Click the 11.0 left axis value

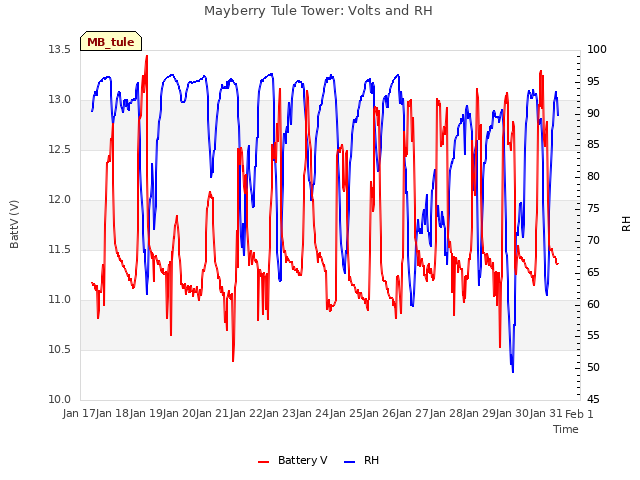[60, 299]
